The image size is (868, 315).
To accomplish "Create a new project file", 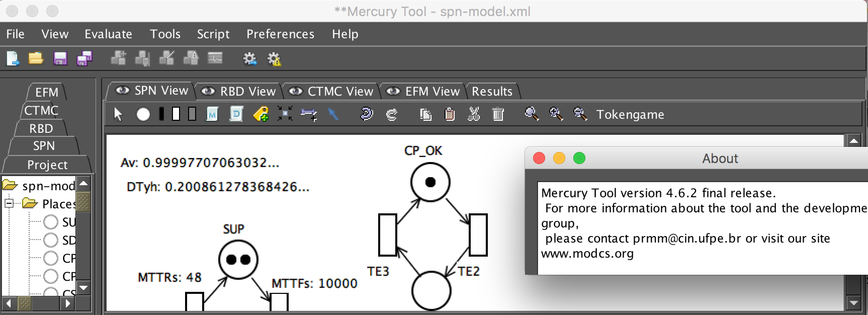I will tap(13, 59).
